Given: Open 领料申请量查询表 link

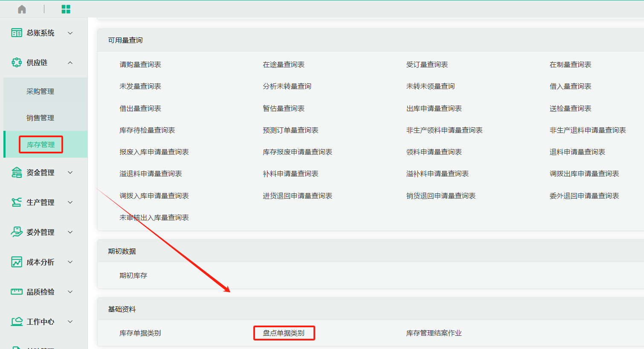Looking at the screenshot, I should click(x=434, y=152).
